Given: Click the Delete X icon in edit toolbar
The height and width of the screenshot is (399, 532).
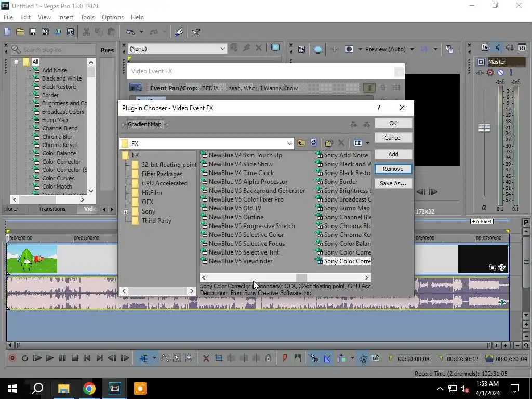Looking at the screenshot, I should click(206, 358).
